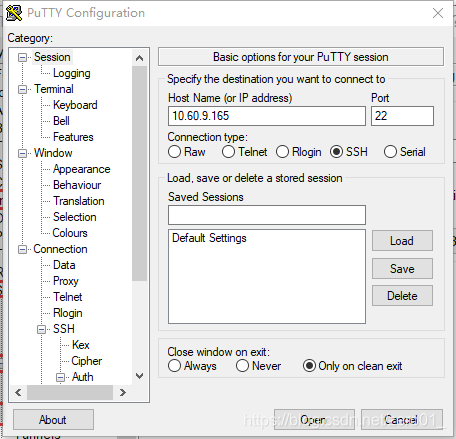456x439 pixels.
Task: Click the category tree scroll left arrow
Action: (19, 393)
